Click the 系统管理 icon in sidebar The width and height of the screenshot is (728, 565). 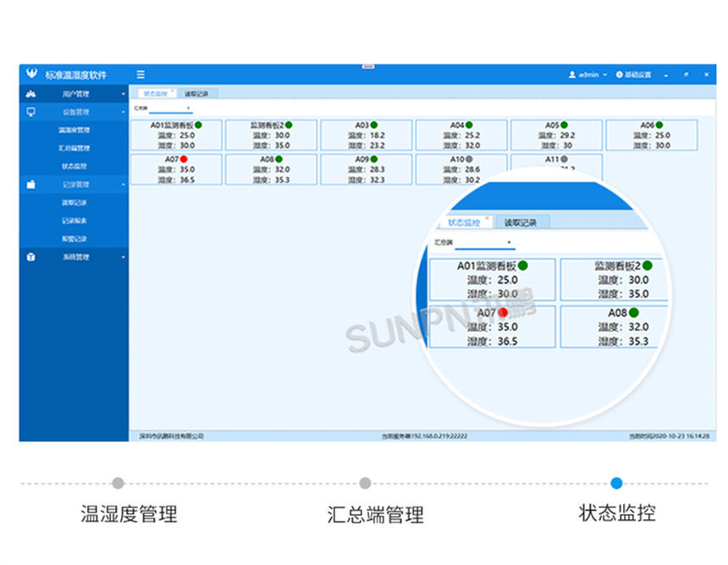(30, 258)
